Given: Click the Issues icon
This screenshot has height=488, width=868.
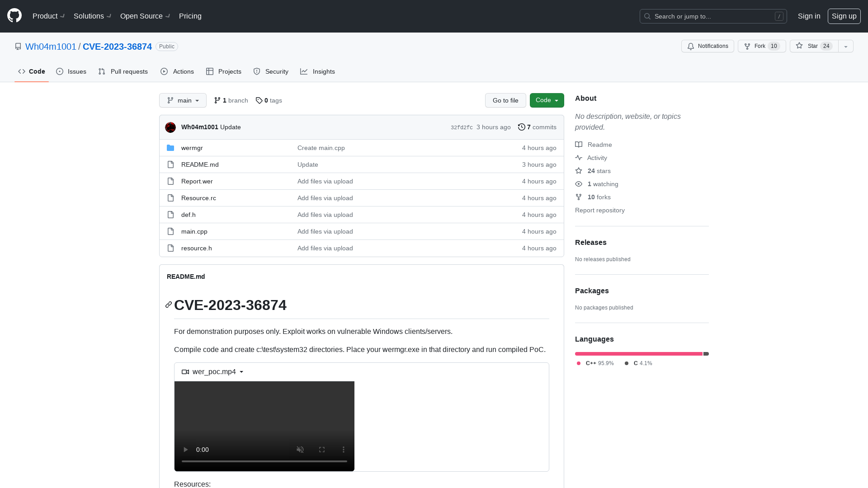Looking at the screenshot, I should click(60, 71).
